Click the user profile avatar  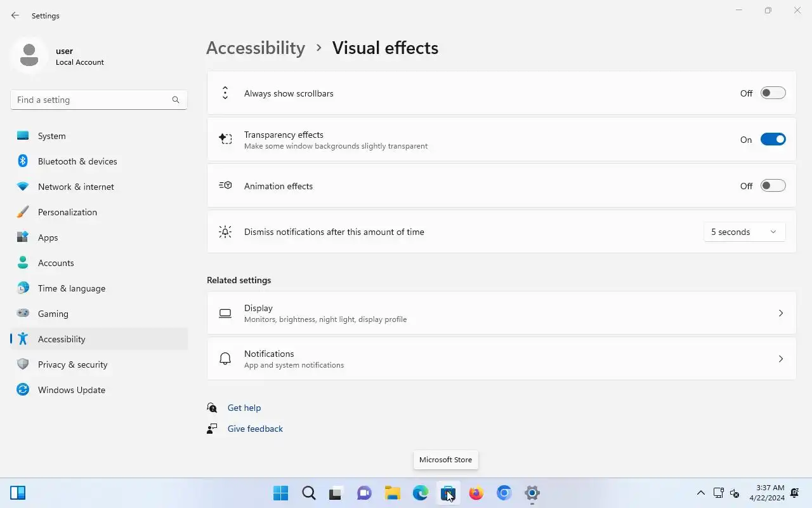[29, 56]
